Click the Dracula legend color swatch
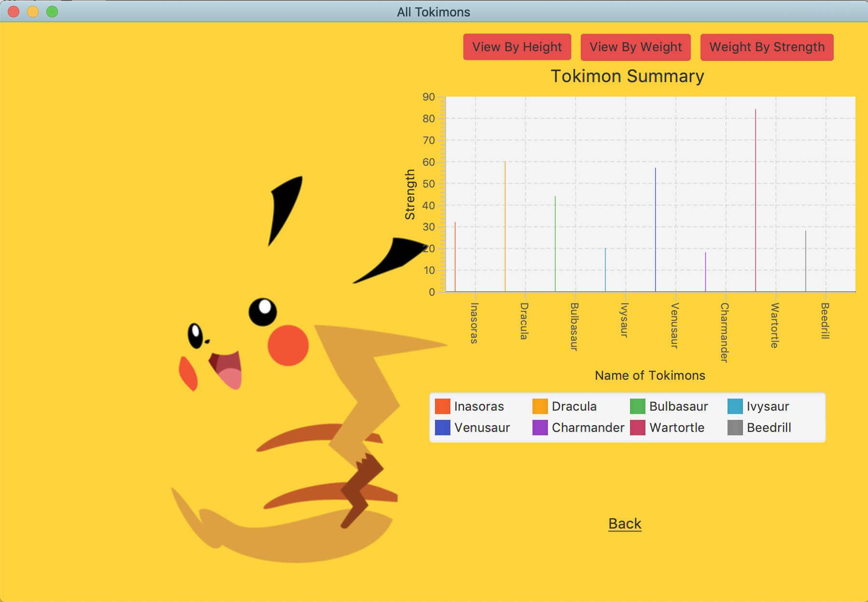Viewport: 868px width, 602px height. 540,406
